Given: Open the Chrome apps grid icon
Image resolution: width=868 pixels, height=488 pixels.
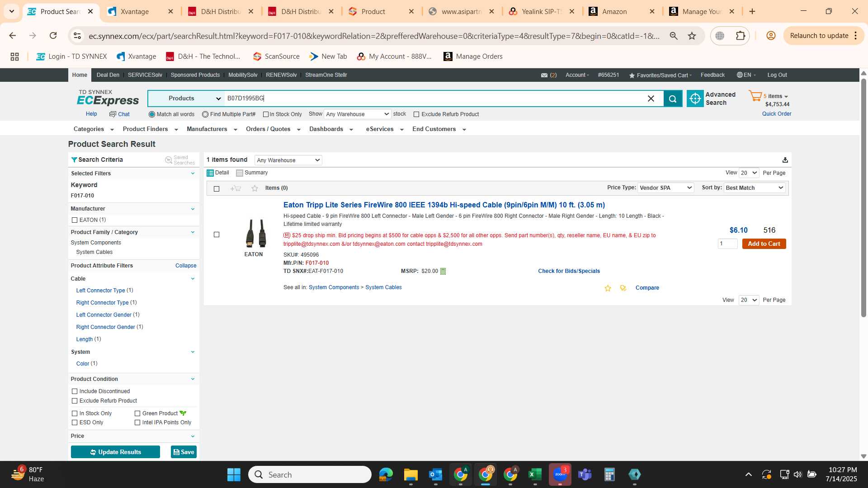Looking at the screenshot, I should pos(14,56).
